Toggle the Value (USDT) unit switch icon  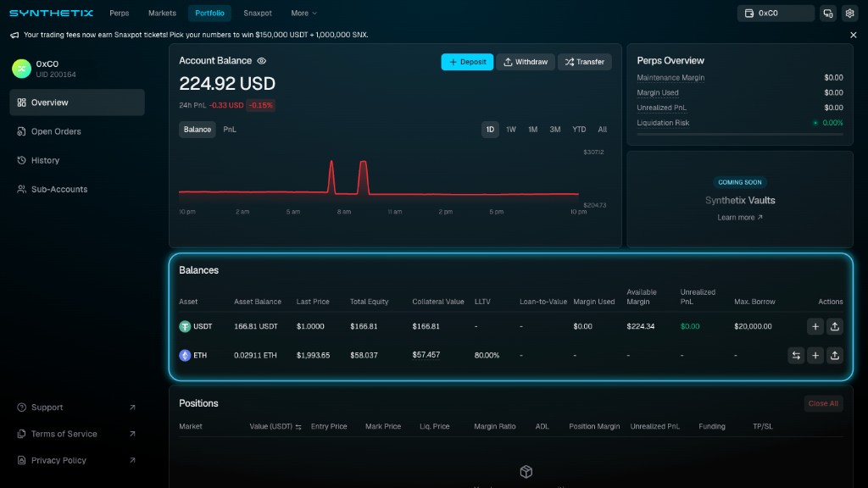(298, 427)
